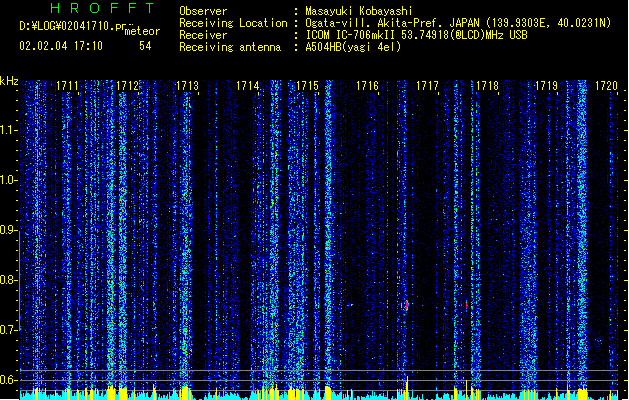The image size is (629, 400).
Task: Click the 1713 time marker
Action: click(187, 86)
